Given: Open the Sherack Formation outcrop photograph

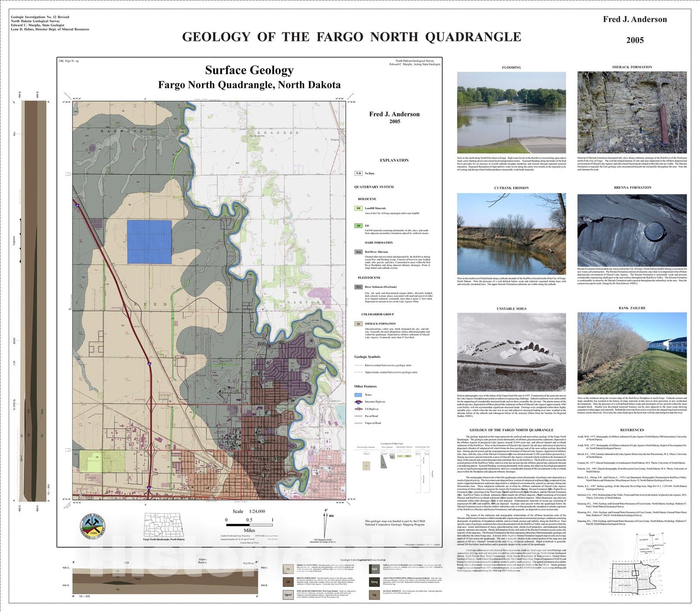Looking at the screenshot, I should (x=632, y=112).
